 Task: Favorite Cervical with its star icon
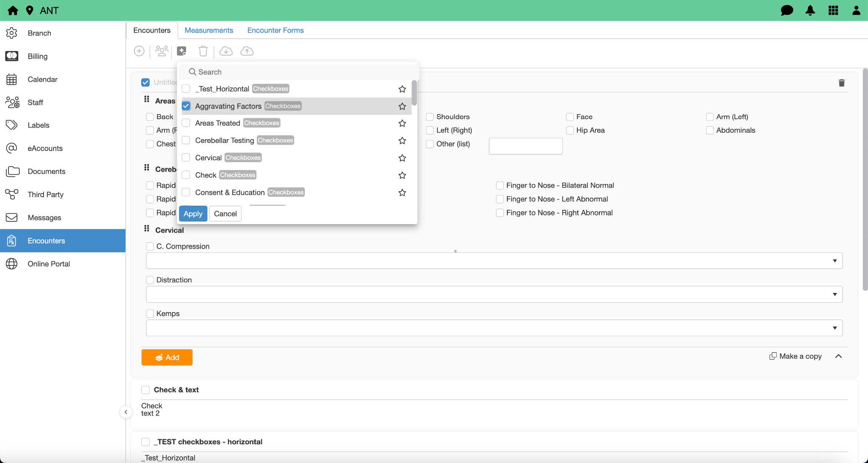pyautogui.click(x=402, y=158)
